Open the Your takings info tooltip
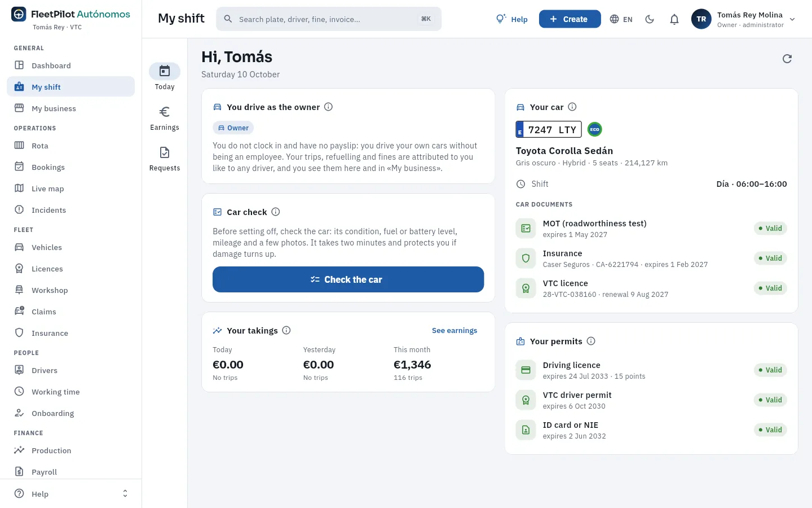Viewport: 812px width, 508px height. tap(286, 330)
